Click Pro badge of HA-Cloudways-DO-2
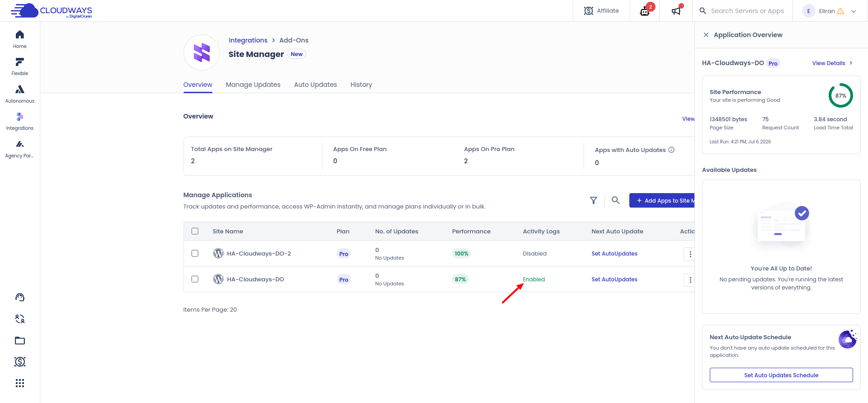868x403 pixels. [x=344, y=254]
